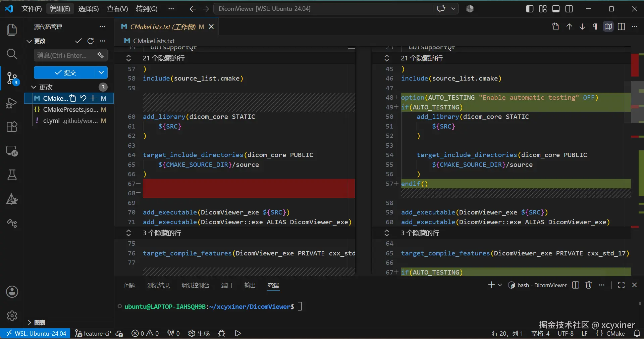Open file button in diff editor toolbar
Viewport: 644px width, 339px height.
tap(555, 27)
